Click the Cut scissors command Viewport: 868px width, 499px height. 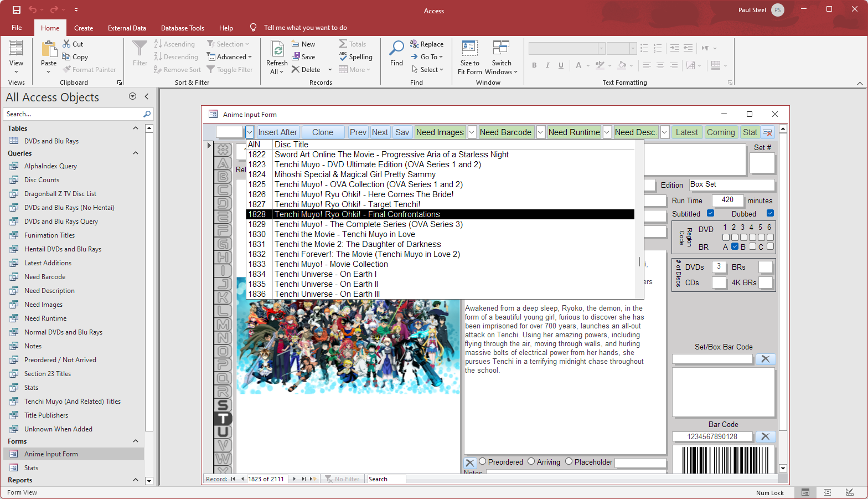click(73, 44)
